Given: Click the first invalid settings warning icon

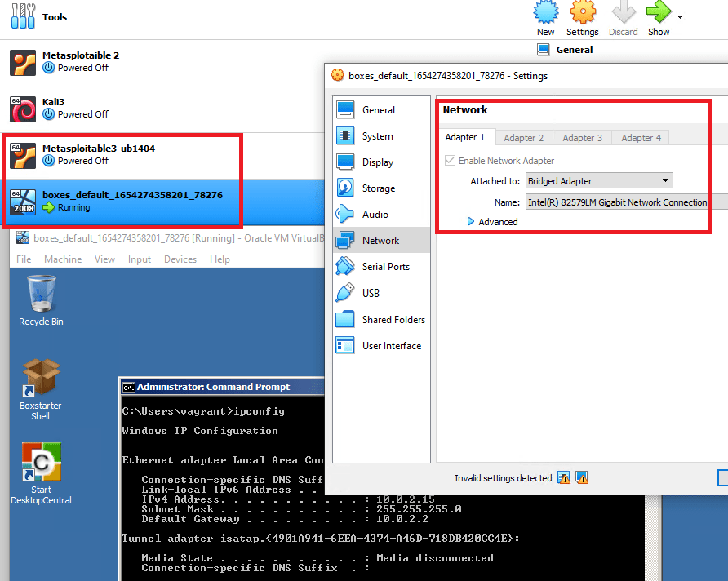Looking at the screenshot, I should 564,477.
